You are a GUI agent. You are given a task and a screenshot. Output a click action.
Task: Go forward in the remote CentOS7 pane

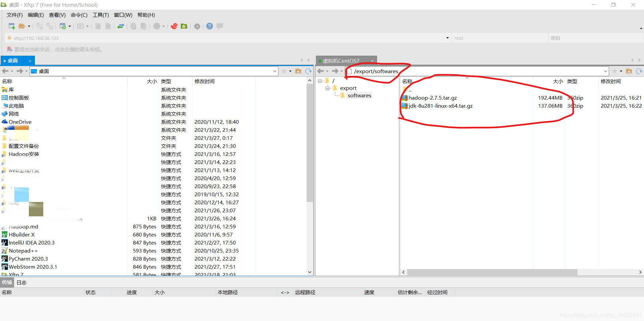coord(335,71)
